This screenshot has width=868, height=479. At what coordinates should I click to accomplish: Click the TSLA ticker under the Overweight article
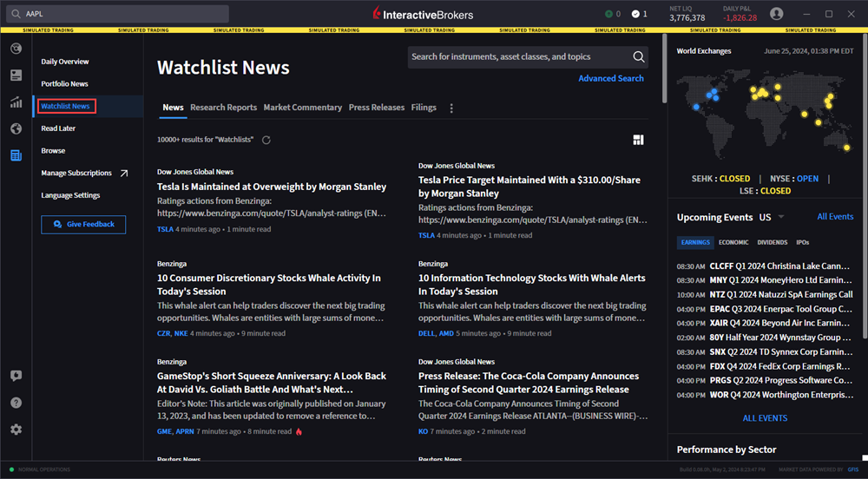point(165,229)
